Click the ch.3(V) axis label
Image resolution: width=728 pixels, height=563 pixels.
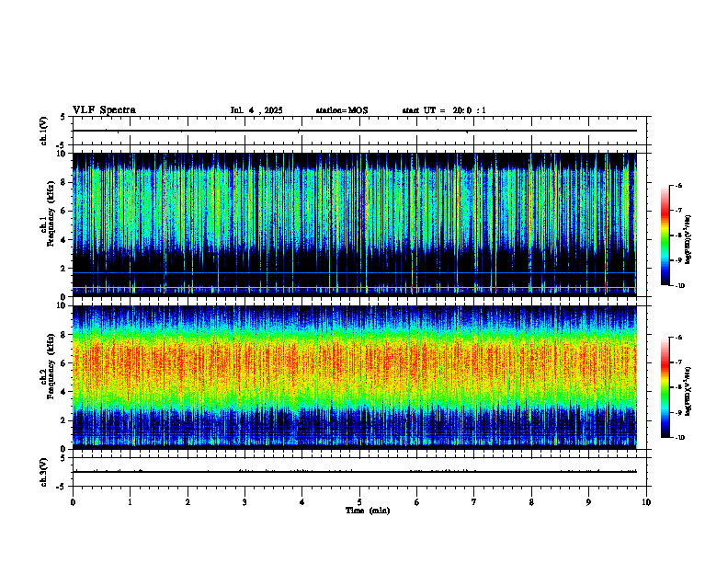tap(44, 472)
